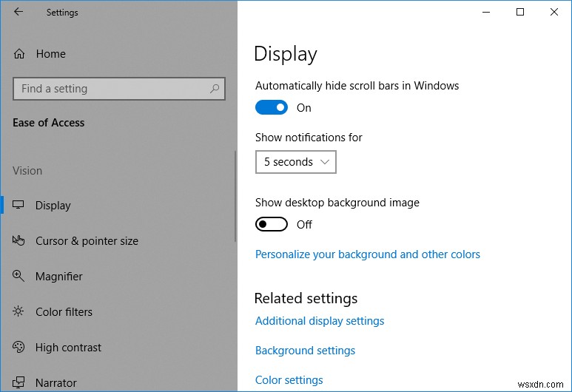Click the Off label beside background toggle
This screenshot has height=392, width=572.
coord(304,225)
